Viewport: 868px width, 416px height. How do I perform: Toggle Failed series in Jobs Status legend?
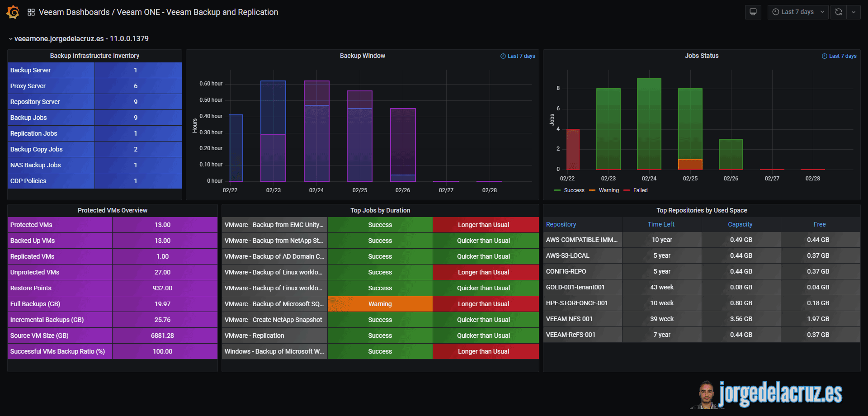[636, 190]
